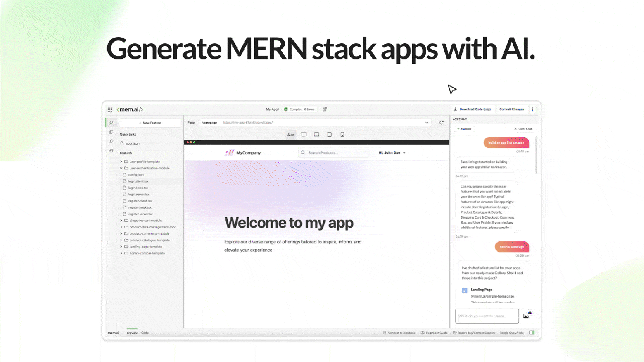The image size is (644, 362).
Task: Open the apps grid menu icon
Action: tap(110, 109)
